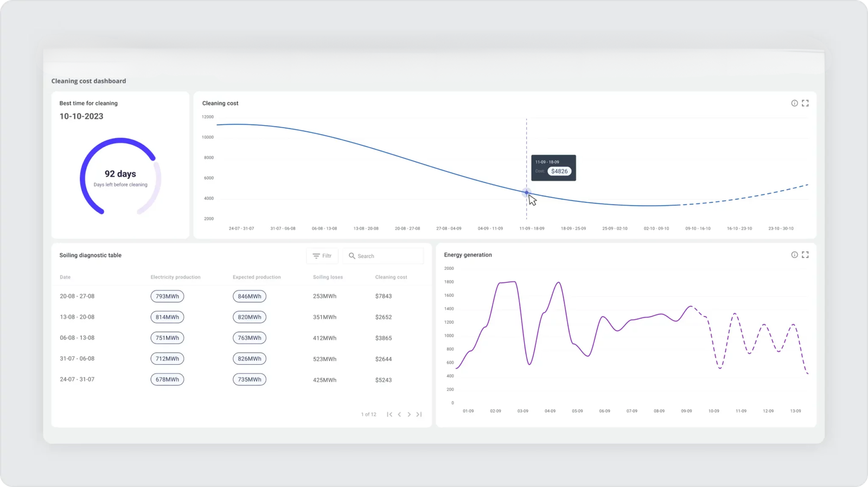Click the $5243 cleaning cost cell

click(384, 380)
